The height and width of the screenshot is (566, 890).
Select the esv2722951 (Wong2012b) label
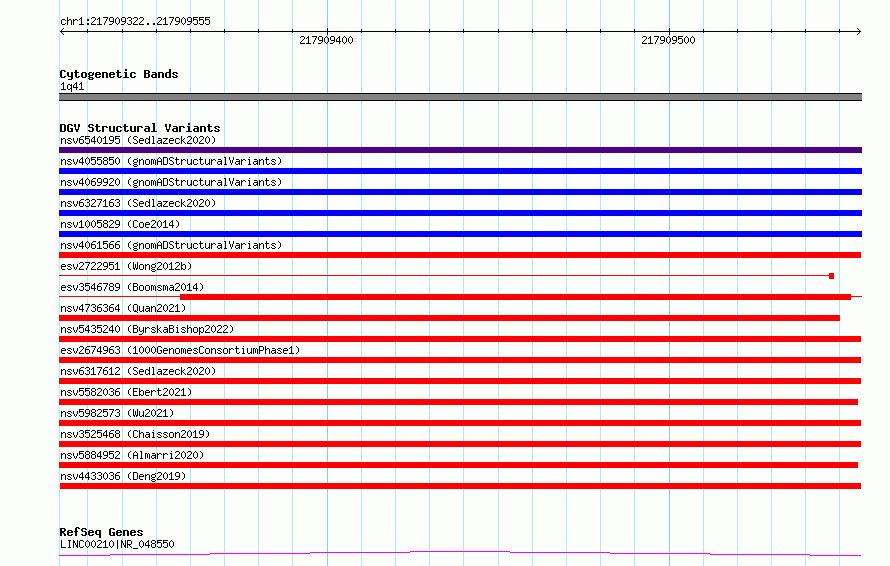126,266
